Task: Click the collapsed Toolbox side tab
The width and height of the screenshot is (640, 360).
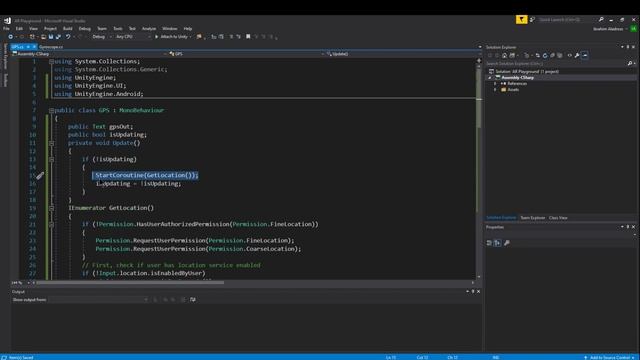Action: click(x=5, y=80)
